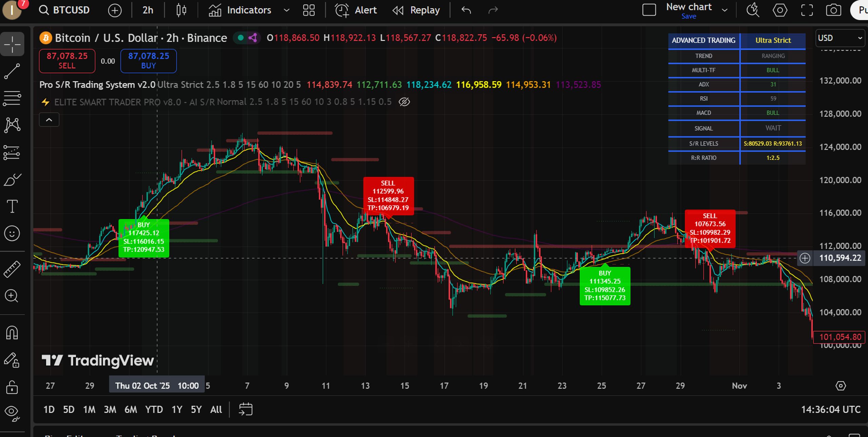Open the forecasting and position tools
The width and height of the screenshot is (868, 437).
12,152
